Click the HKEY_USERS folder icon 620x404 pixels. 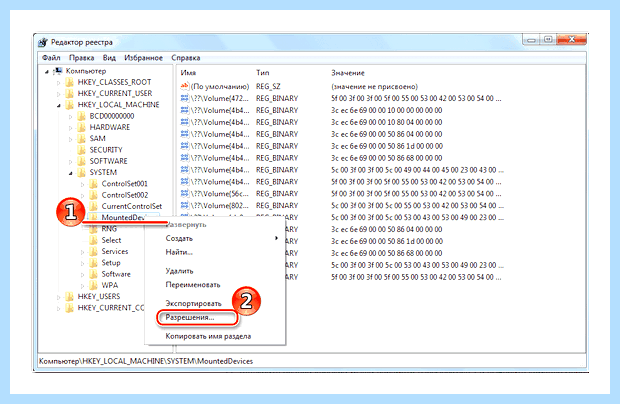(70, 296)
